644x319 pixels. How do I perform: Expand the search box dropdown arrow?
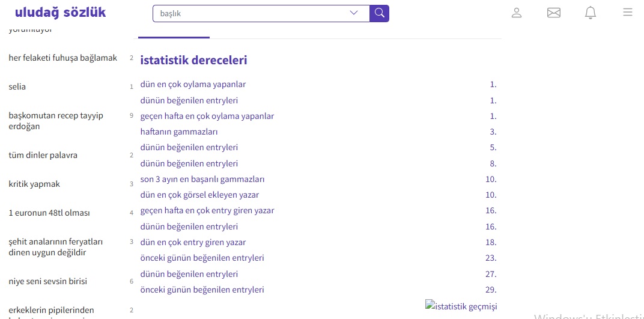(x=354, y=13)
